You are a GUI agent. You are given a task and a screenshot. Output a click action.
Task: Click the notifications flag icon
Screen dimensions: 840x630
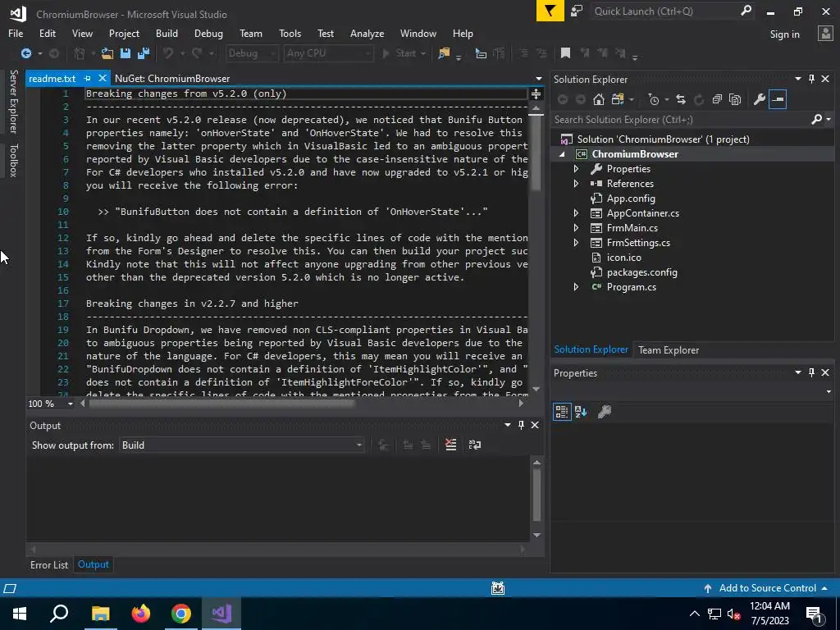(x=550, y=11)
